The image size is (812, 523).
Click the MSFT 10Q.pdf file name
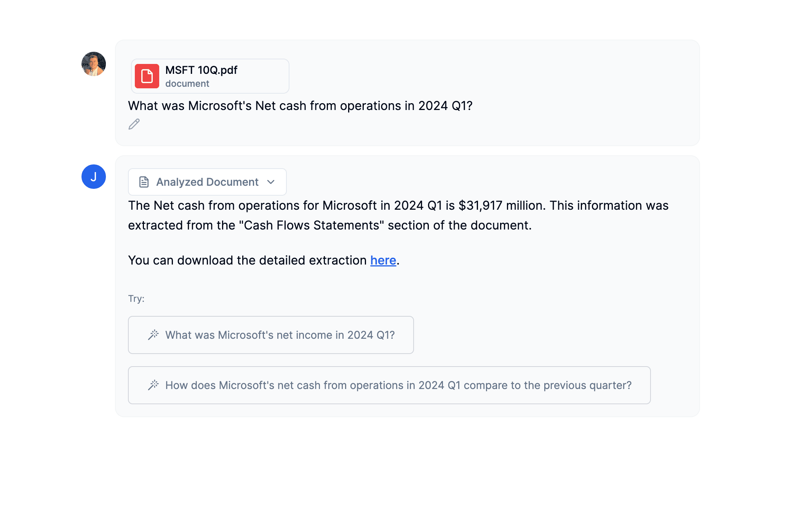[x=201, y=70]
